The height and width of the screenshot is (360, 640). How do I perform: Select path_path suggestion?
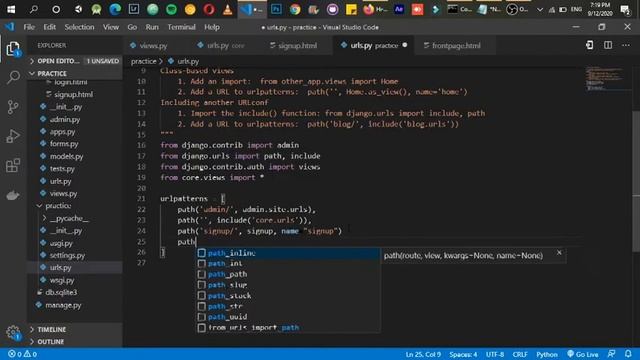tap(288, 274)
